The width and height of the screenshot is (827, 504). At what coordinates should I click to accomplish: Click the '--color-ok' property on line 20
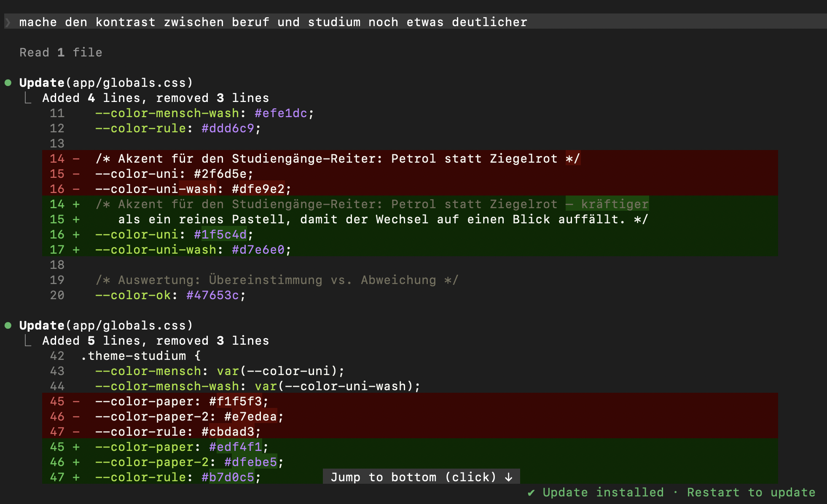133,295
